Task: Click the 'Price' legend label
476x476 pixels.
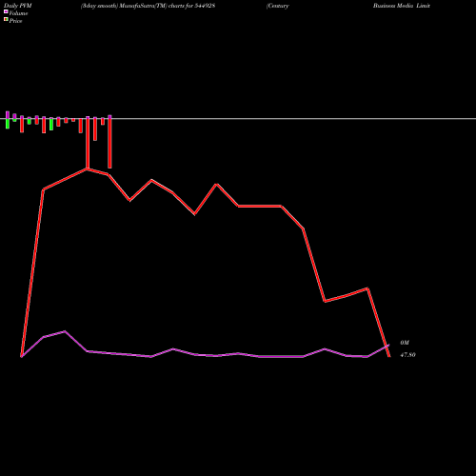Action: click(15, 21)
